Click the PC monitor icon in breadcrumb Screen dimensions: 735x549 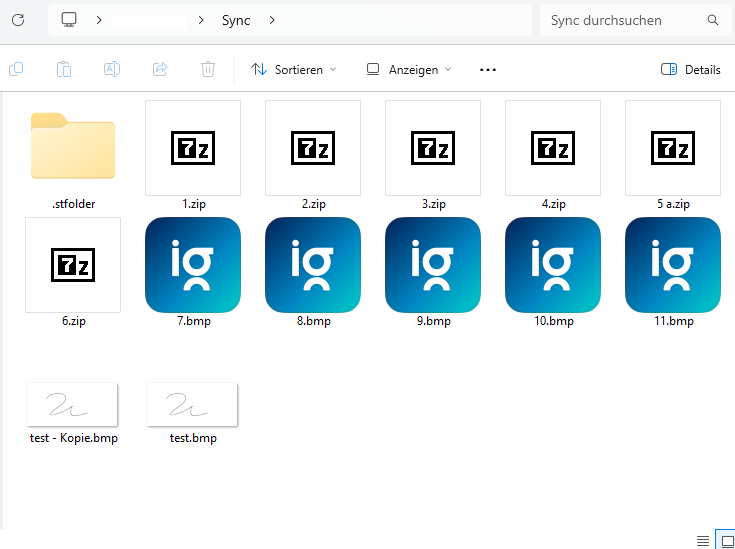point(69,20)
